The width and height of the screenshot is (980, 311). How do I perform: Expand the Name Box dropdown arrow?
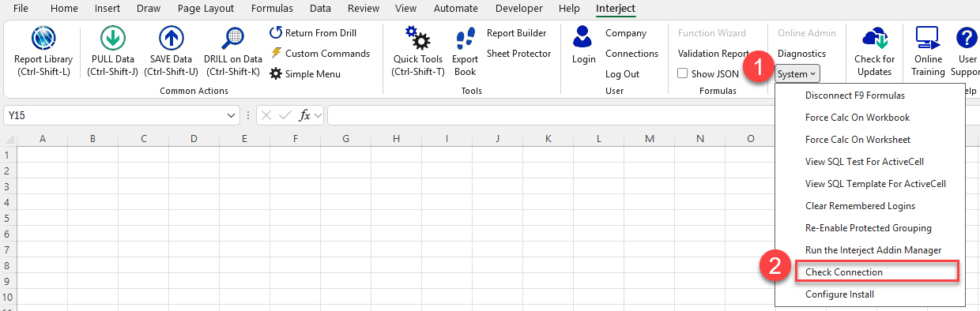232,115
